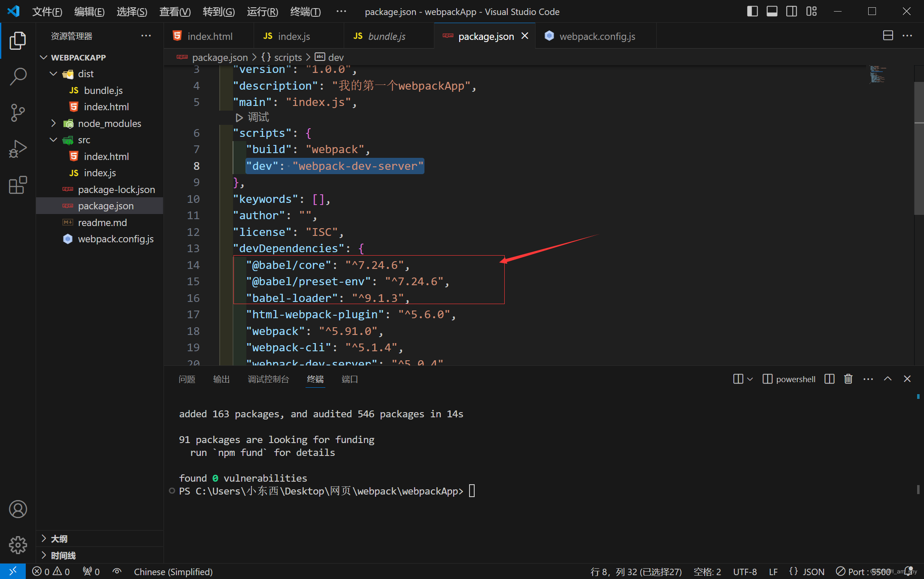Screen dimensions: 924x579
Task: Change indentation 空格: 2 setting
Action: (707, 572)
